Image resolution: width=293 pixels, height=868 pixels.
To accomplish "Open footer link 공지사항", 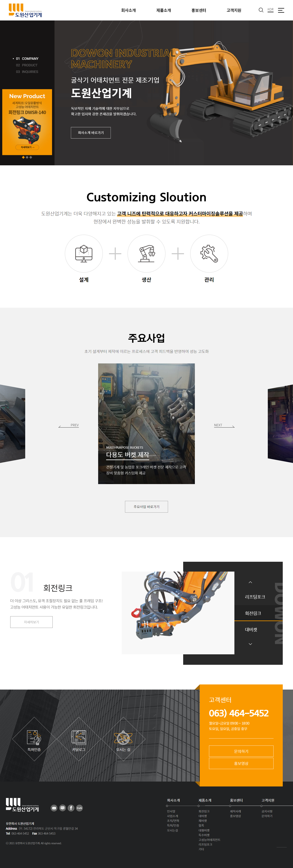I will point(267,811).
